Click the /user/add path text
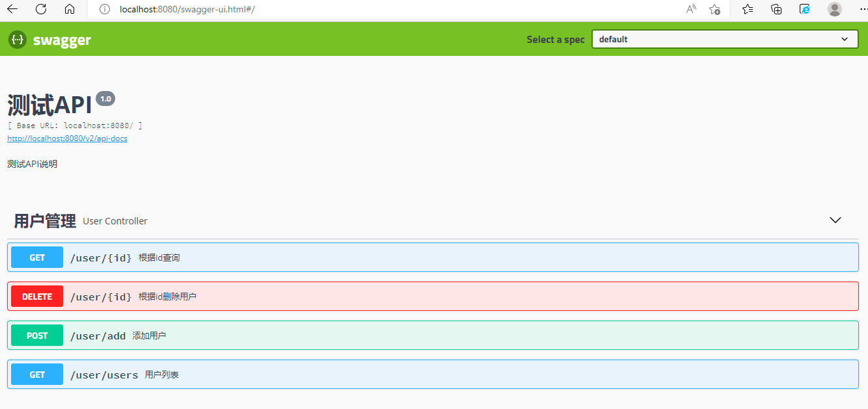 coord(98,336)
